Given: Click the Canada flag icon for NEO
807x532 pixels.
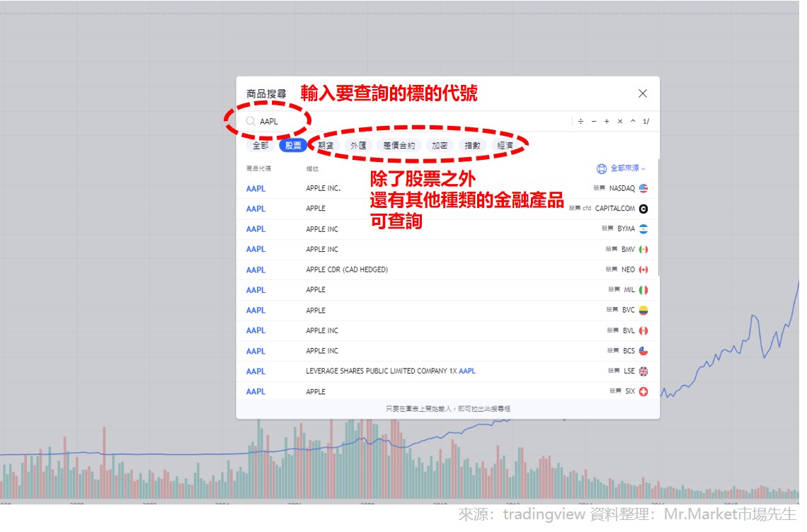Looking at the screenshot, I should [x=643, y=270].
